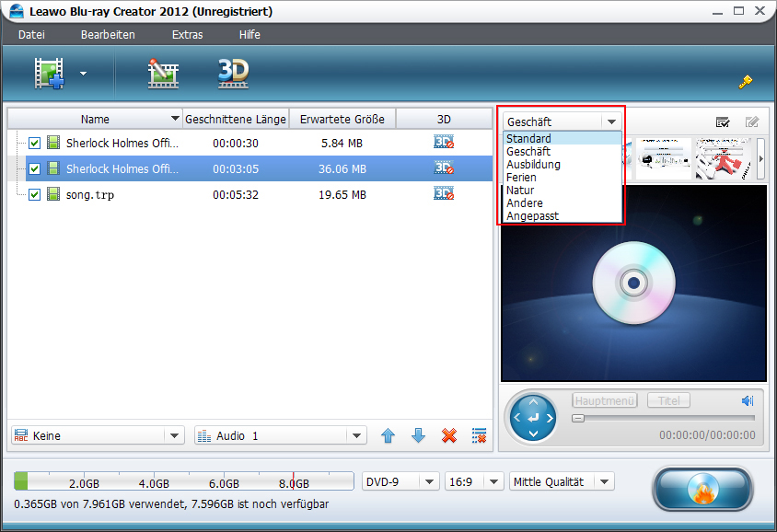Clear all videos from the list

click(x=480, y=436)
